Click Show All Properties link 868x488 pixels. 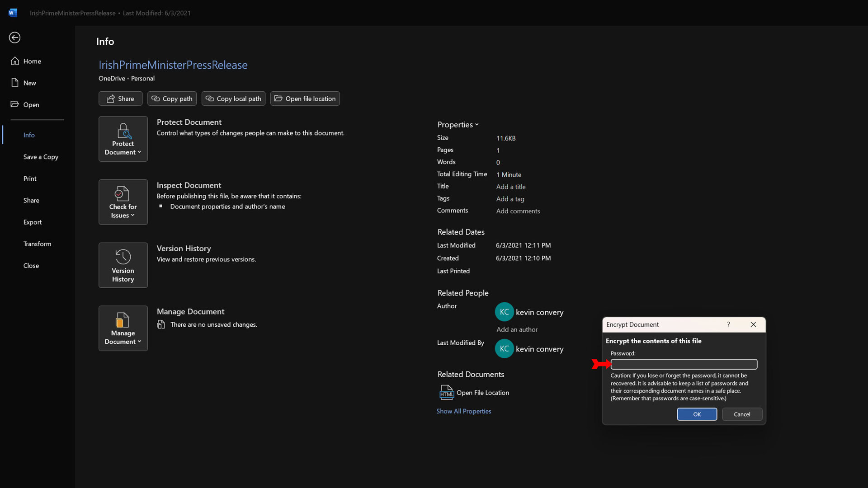[x=464, y=411]
